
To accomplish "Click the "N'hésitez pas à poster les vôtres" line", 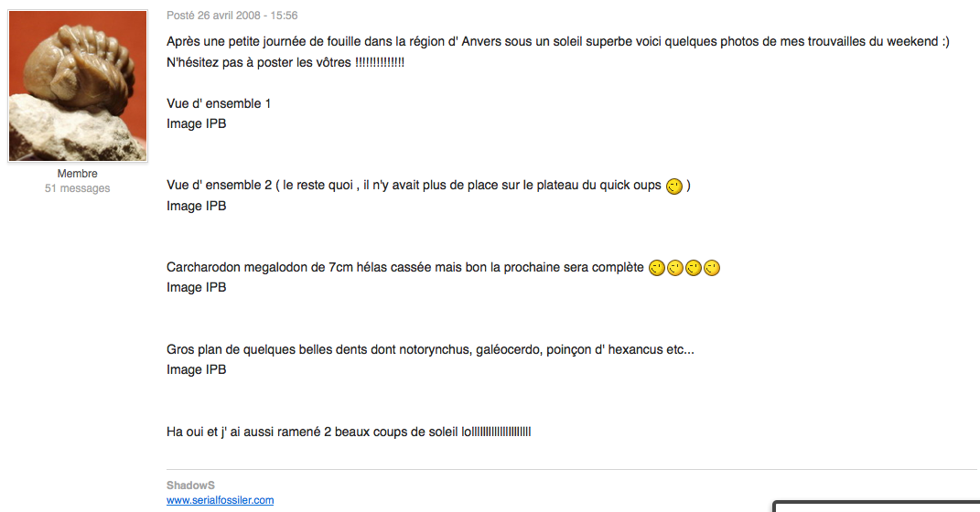I will 285,62.
